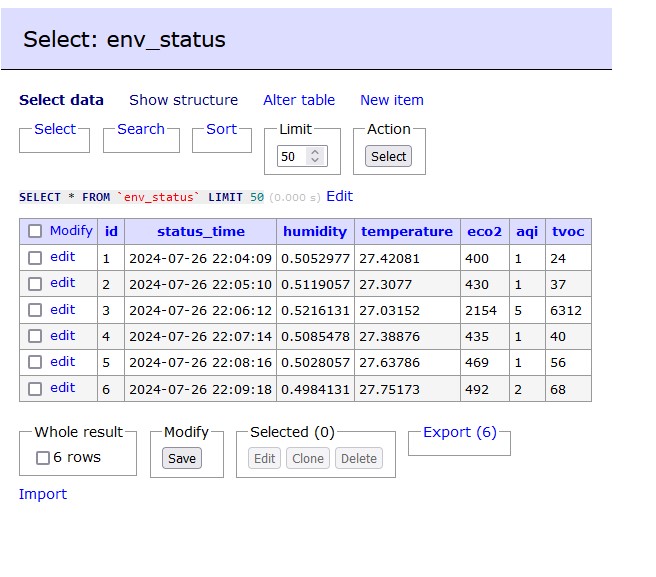Open the Sort fieldset
Image resolution: width=656 pixels, height=577 pixels.
tap(221, 129)
